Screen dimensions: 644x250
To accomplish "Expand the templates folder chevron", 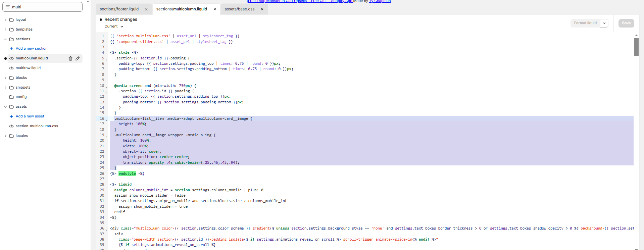I will pyautogui.click(x=5, y=30).
